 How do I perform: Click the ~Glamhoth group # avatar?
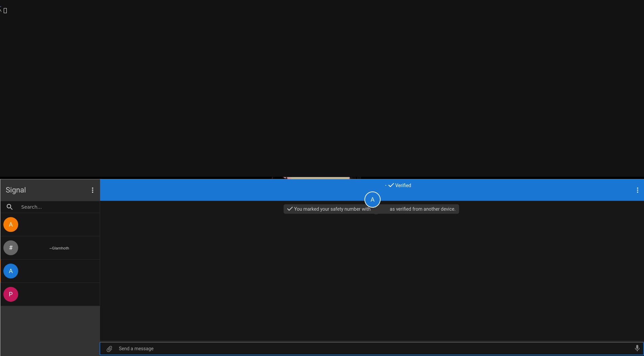[x=11, y=247]
